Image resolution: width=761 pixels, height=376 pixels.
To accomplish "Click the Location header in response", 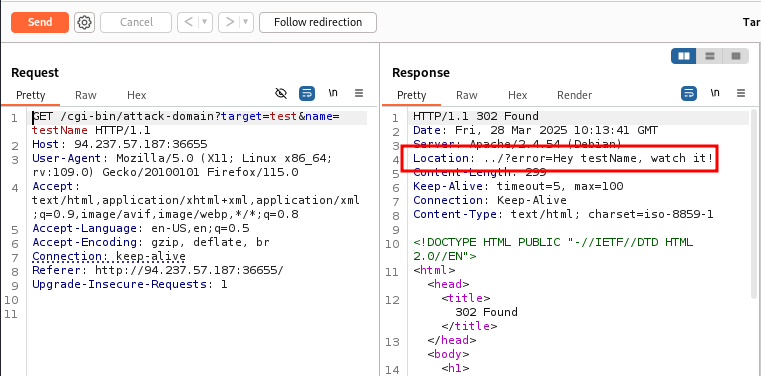I will tap(562, 158).
